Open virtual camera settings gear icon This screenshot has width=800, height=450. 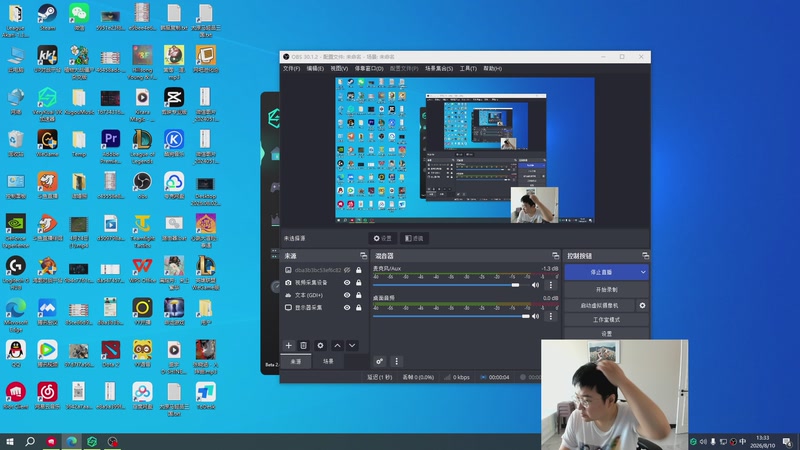642,305
